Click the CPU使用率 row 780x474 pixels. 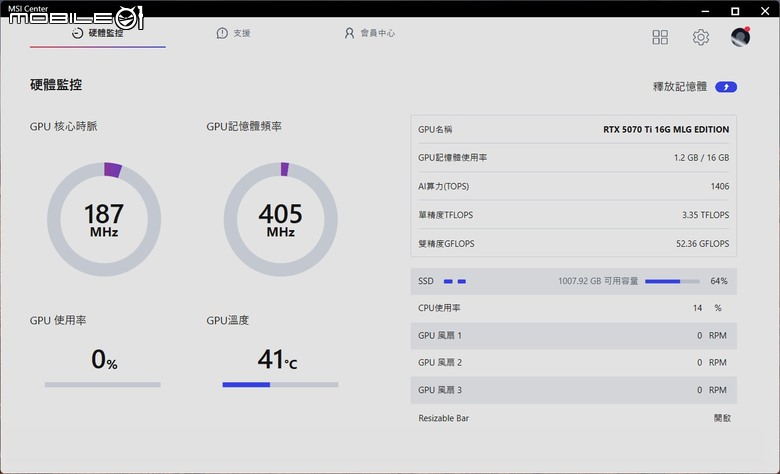(574, 308)
